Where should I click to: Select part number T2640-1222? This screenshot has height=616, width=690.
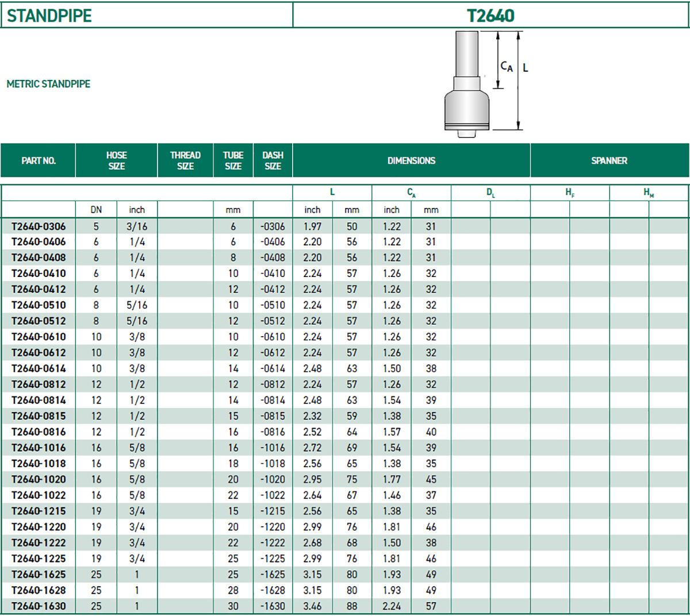click(39, 542)
